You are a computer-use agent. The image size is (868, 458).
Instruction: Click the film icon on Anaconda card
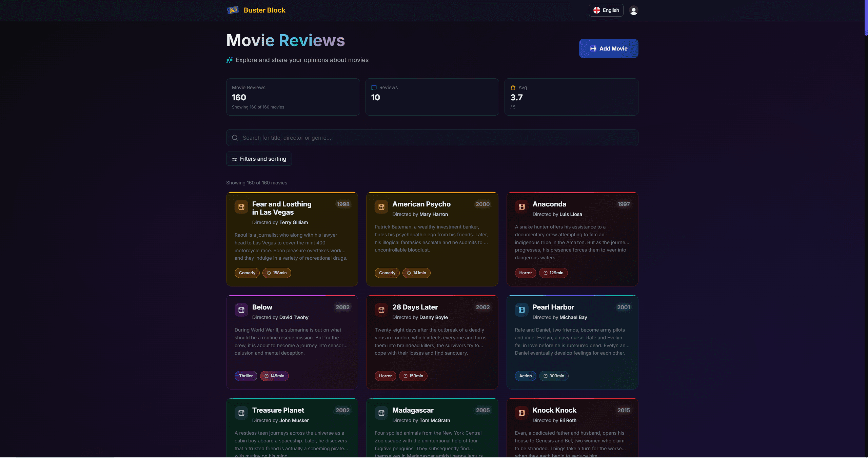(522, 207)
